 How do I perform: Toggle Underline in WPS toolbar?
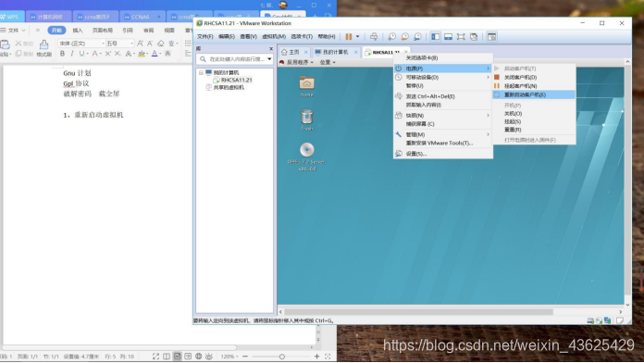point(81,54)
